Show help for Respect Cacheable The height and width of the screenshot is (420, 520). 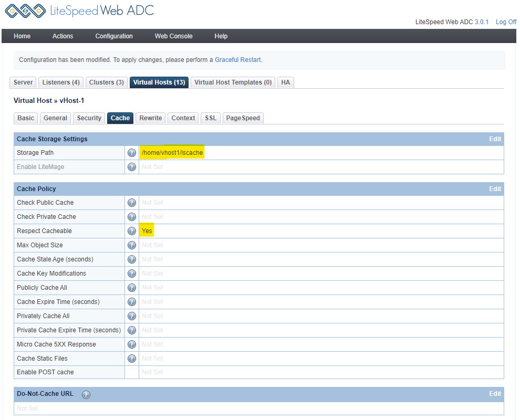click(x=132, y=231)
